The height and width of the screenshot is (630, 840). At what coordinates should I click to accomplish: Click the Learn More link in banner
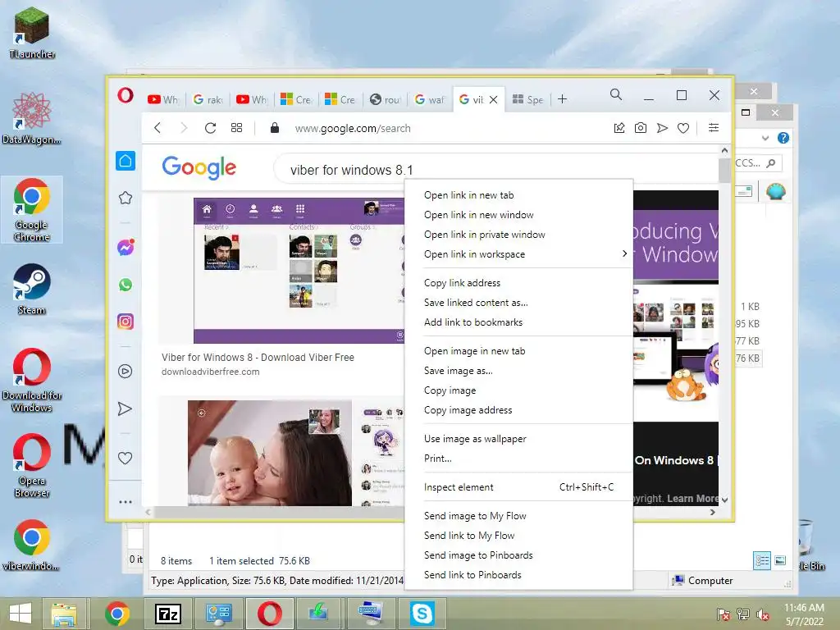(x=692, y=498)
